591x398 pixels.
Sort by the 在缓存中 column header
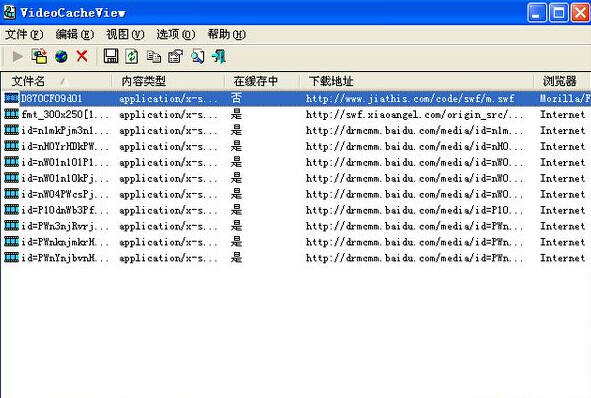pos(262,81)
